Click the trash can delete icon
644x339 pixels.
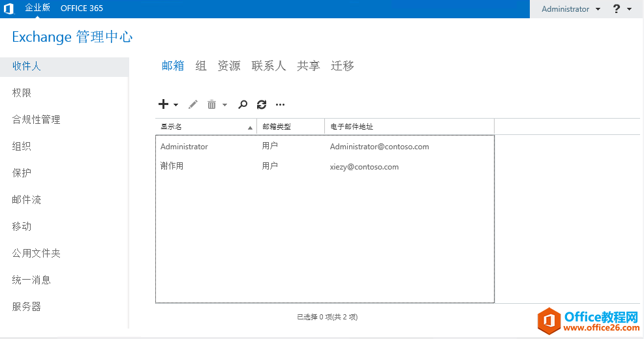coord(211,105)
